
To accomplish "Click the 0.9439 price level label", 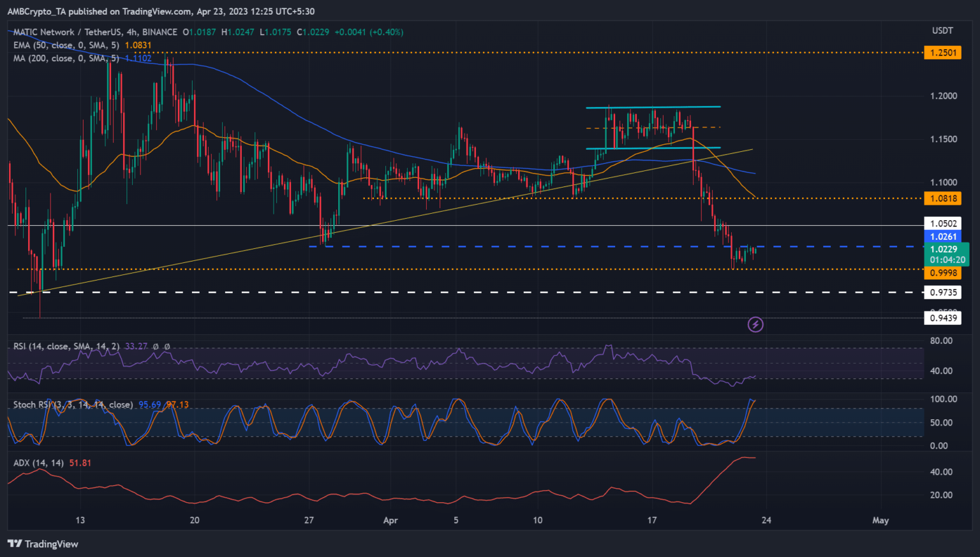I will pyautogui.click(x=943, y=318).
